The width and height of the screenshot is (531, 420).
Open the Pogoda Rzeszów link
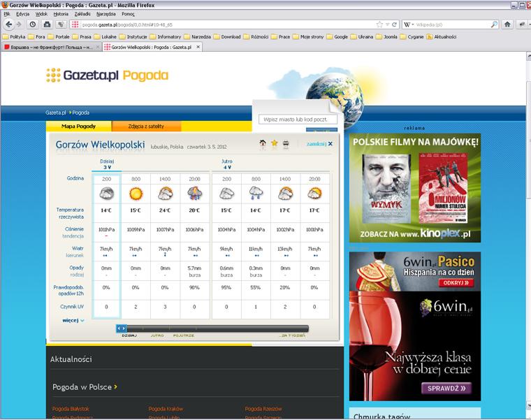[x=263, y=409]
